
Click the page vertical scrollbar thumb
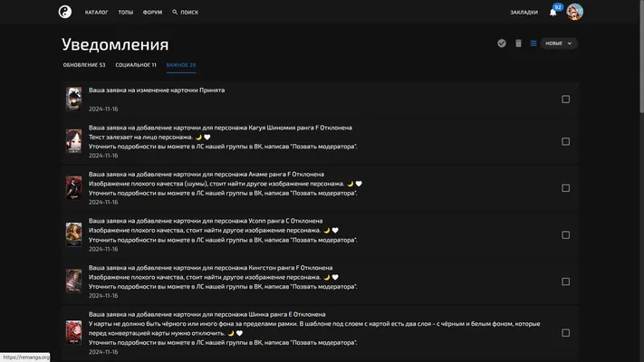pos(642,57)
